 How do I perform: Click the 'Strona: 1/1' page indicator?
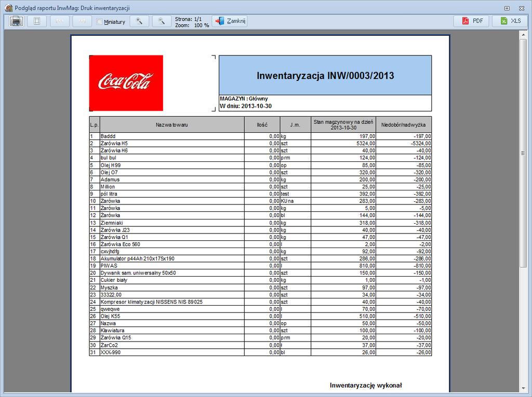[188, 19]
